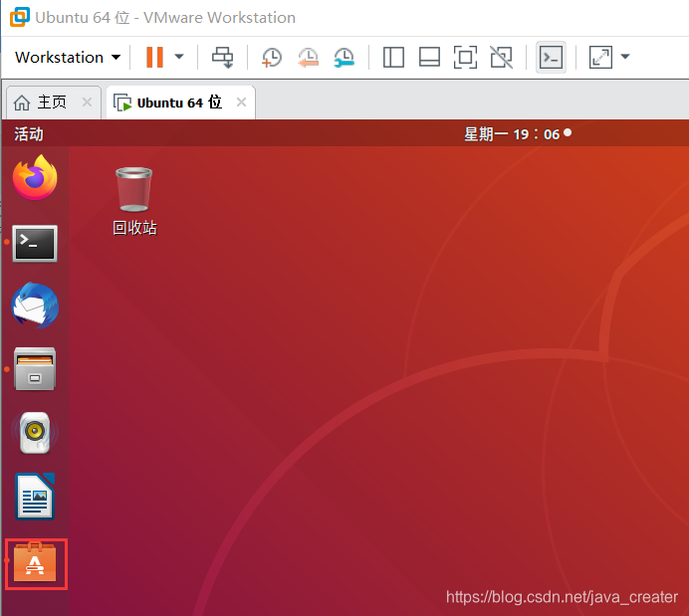This screenshot has height=616, width=689.
Task: Launch Firefox from the dock
Action: coord(35,177)
